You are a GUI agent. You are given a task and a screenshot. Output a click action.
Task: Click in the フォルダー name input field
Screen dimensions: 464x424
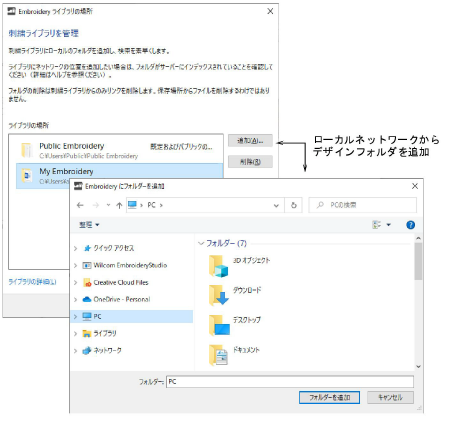290,382
